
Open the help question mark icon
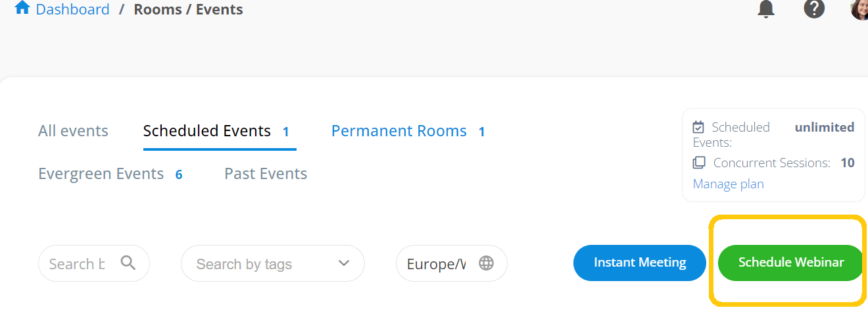pyautogui.click(x=814, y=9)
